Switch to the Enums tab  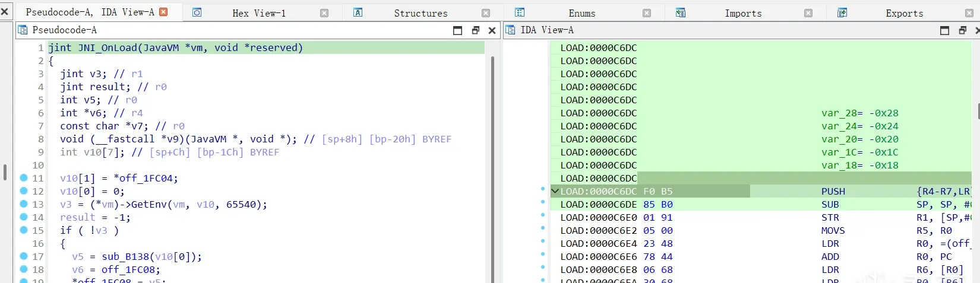tap(581, 13)
